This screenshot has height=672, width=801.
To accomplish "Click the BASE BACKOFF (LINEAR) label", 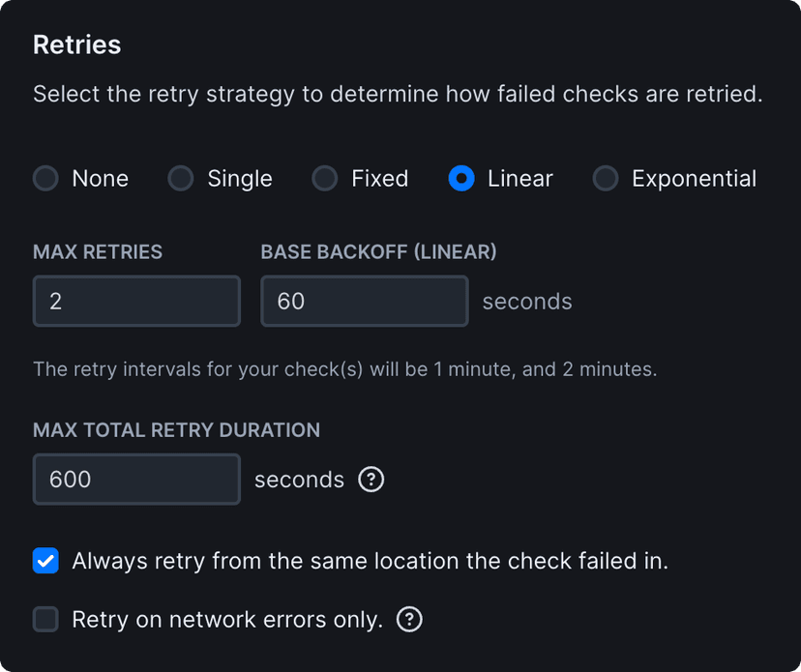I will [x=378, y=252].
